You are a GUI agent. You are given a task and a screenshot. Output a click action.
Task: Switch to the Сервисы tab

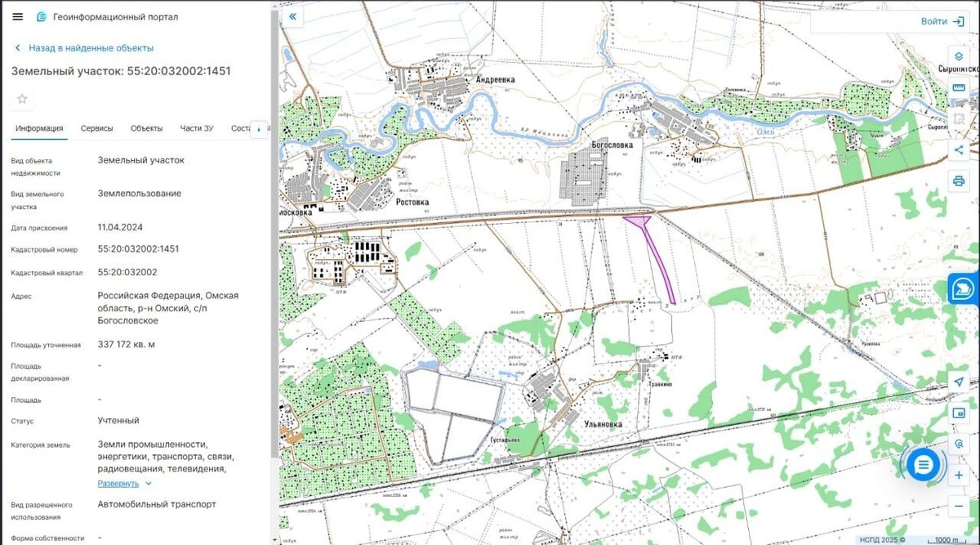point(96,128)
